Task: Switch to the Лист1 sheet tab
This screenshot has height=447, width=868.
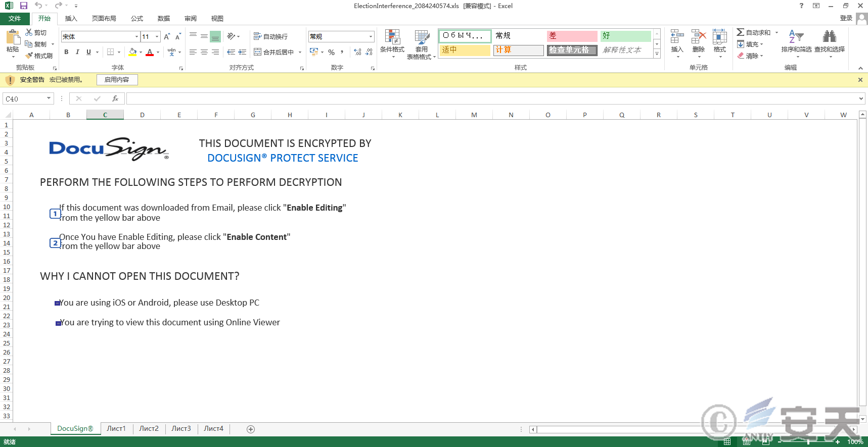Action: tap(116, 429)
